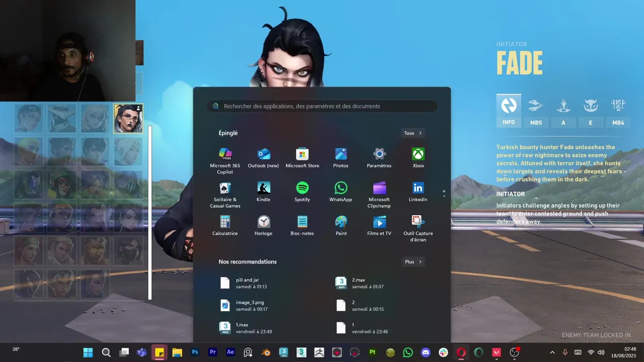This screenshot has height=362, width=644.
Task: Launch Bloc-notes app
Action: (302, 225)
